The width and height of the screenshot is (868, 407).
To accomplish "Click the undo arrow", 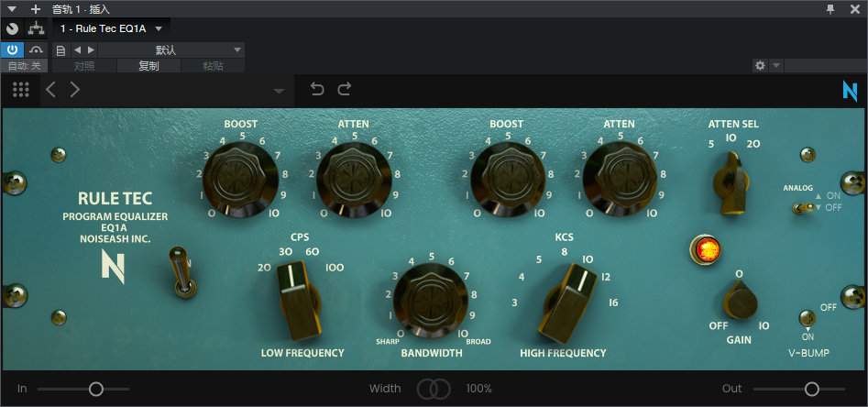I will coord(317,90).
